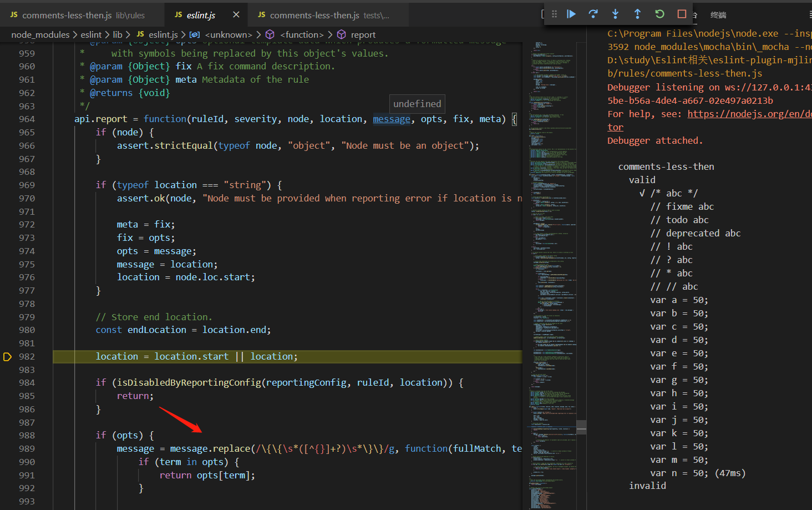Viewport: 812px width, 510px height.
Task: Switch to comments-less-then.js lib\rules tab
Action: (x=78, y=15)
